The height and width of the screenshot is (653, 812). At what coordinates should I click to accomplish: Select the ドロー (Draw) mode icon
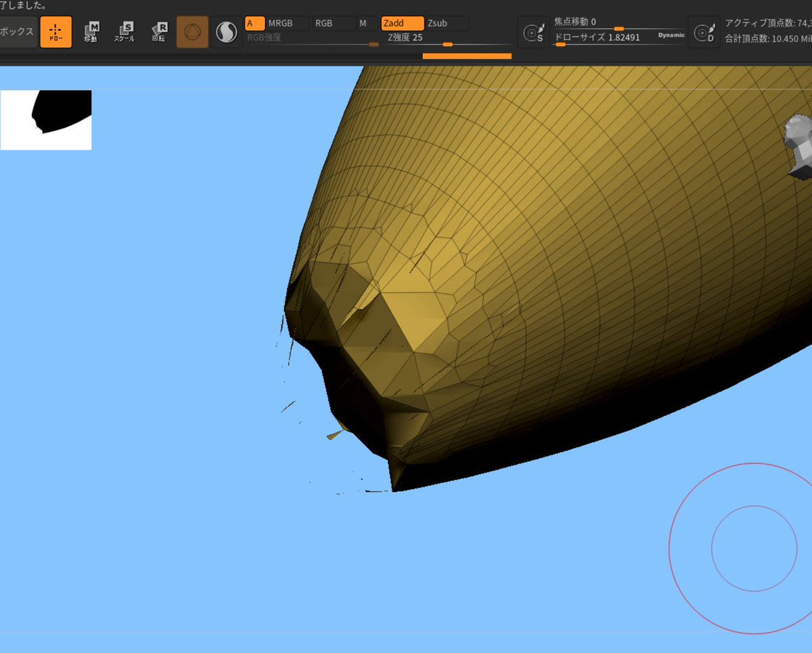tap(56, 32)
